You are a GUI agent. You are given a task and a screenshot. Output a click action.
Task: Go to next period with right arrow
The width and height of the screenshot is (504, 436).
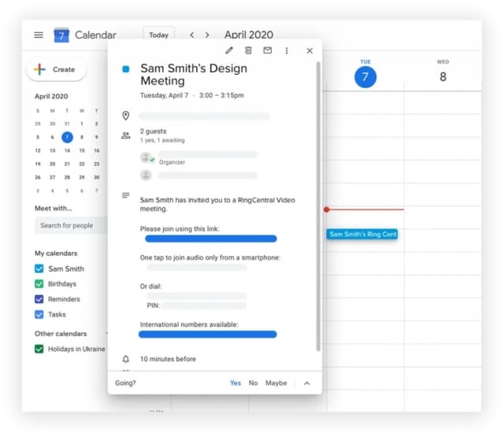207,35
